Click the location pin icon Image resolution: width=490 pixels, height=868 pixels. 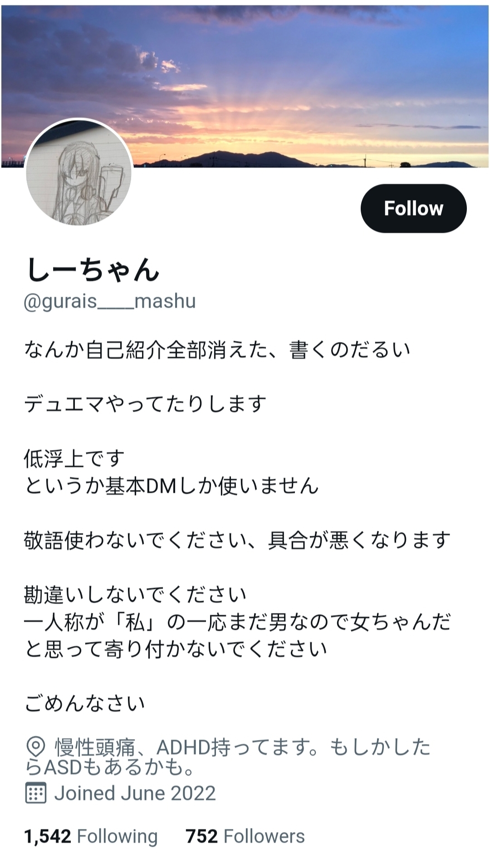coord(35,746)
